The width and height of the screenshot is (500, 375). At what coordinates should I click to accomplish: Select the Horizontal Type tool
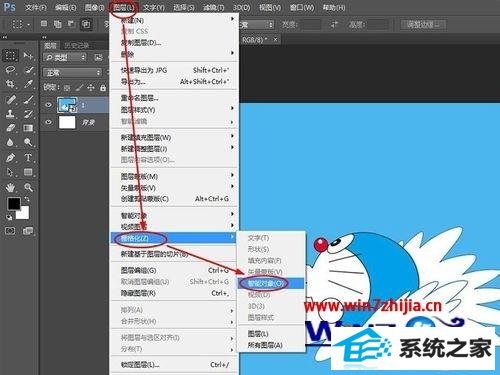(x=28, y=158)
